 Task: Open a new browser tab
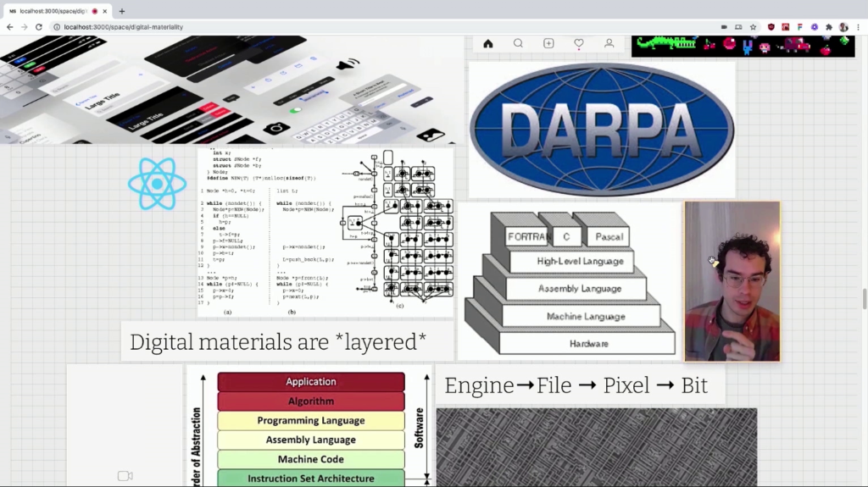[122, 11]
